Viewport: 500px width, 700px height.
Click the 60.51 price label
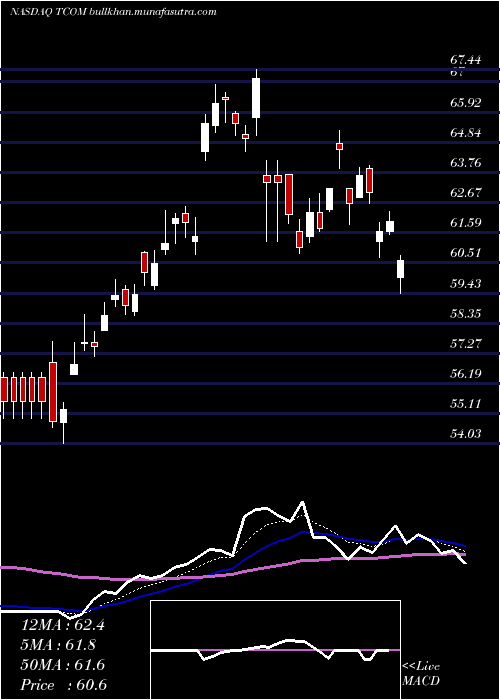click(466, 253)
